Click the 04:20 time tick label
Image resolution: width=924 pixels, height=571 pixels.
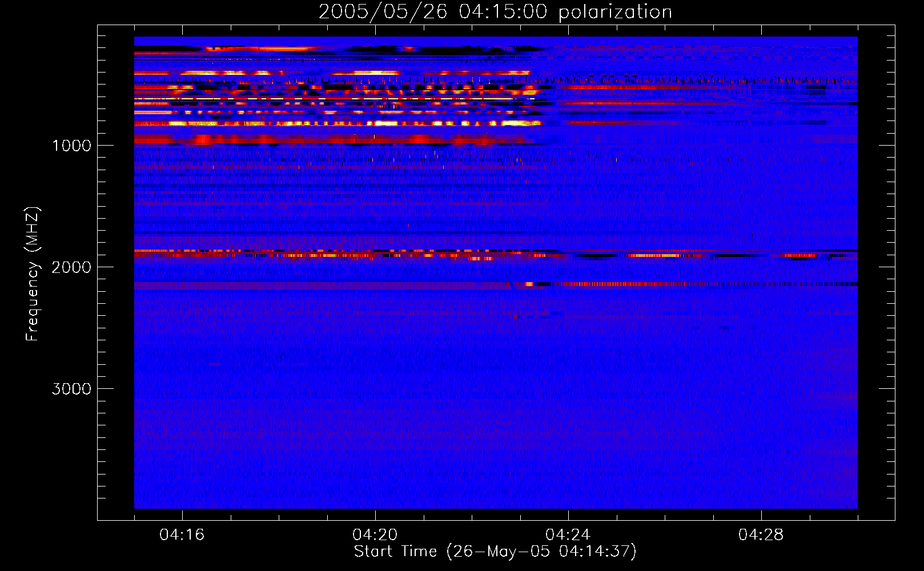pyautogui.click(x=375, y=534)
